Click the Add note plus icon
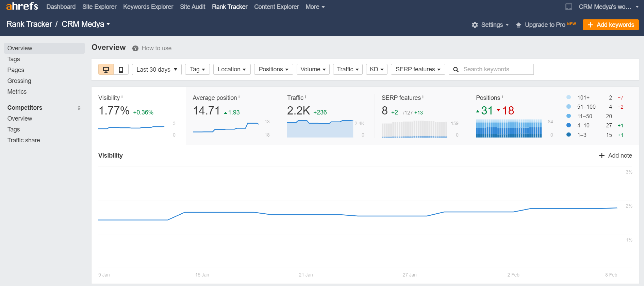The image size is (644, 286). pos(602,156)
